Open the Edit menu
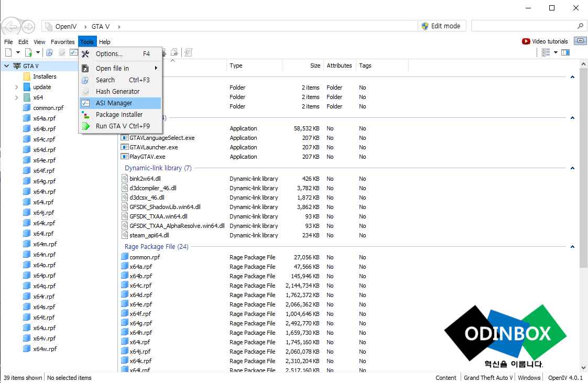The height and width of the screenshot is (383, 588). tap(23, 42)
